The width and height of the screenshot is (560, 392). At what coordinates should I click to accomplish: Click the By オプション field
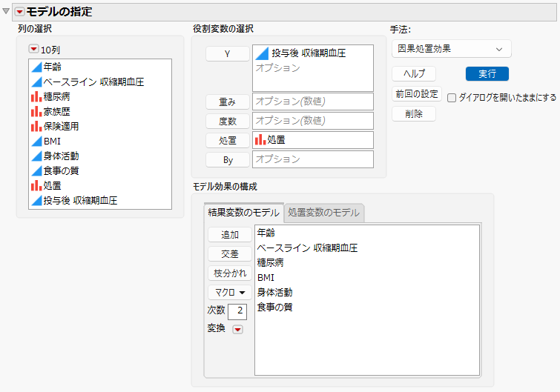(x=313, y=159)
